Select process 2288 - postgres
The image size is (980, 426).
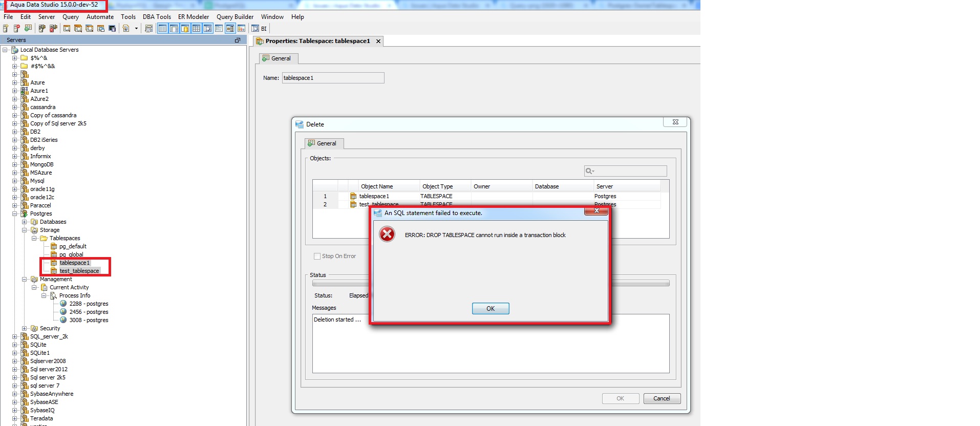89,304
